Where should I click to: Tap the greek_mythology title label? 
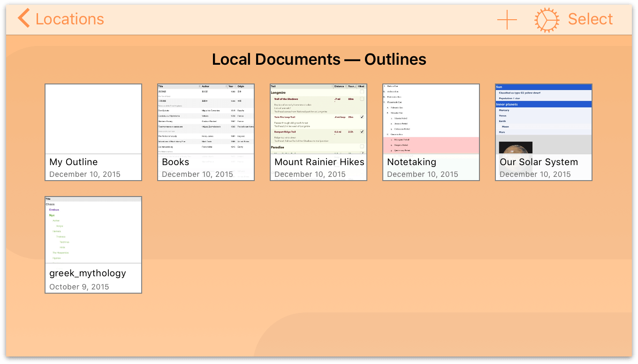click(88, 273)
